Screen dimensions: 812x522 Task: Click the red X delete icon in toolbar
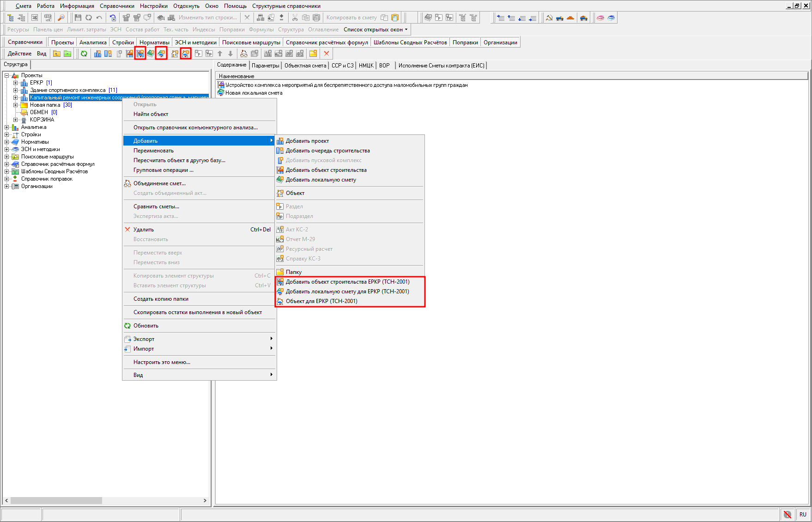[327, 54]
